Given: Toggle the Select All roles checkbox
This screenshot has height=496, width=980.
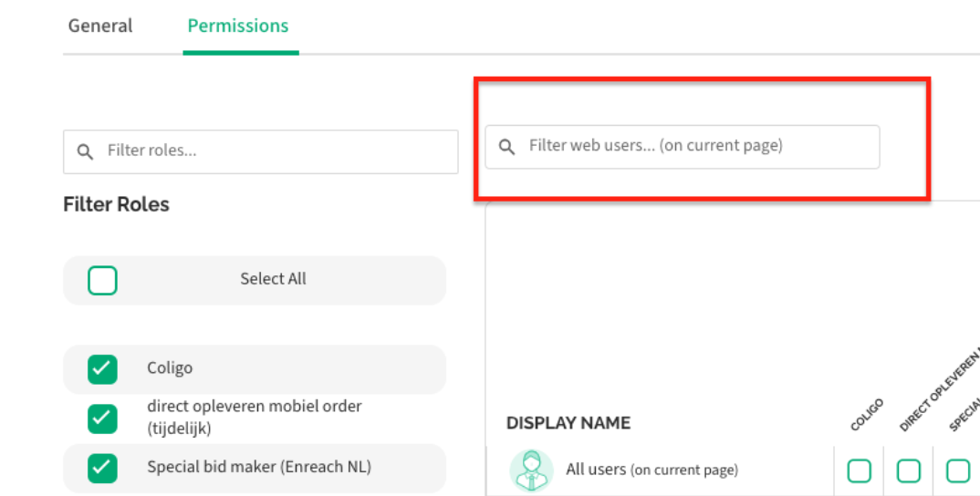Looking at the screenshot, I should pyautogui.click(x=103, y=280).
